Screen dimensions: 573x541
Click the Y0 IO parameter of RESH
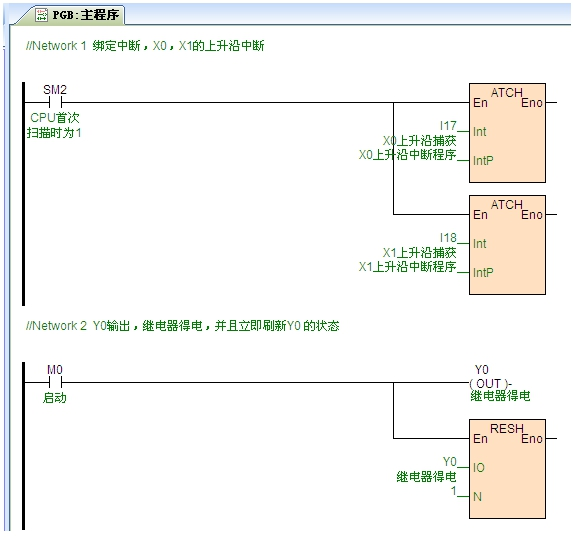click(449, 462)
